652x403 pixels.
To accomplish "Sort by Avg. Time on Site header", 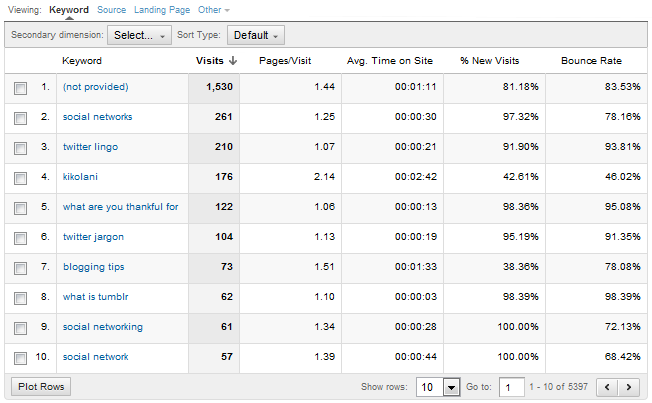I will pyautogui.click(x=390, y=61).
